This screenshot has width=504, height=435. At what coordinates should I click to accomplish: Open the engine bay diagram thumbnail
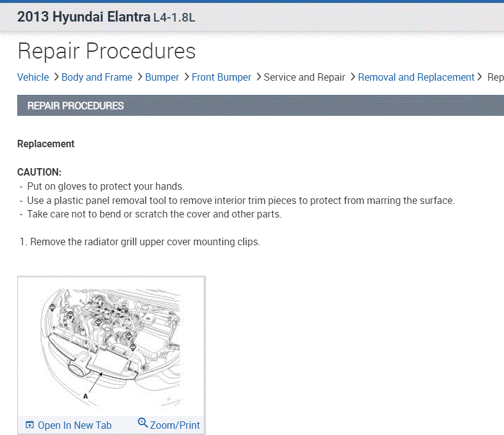pos(112,347)
